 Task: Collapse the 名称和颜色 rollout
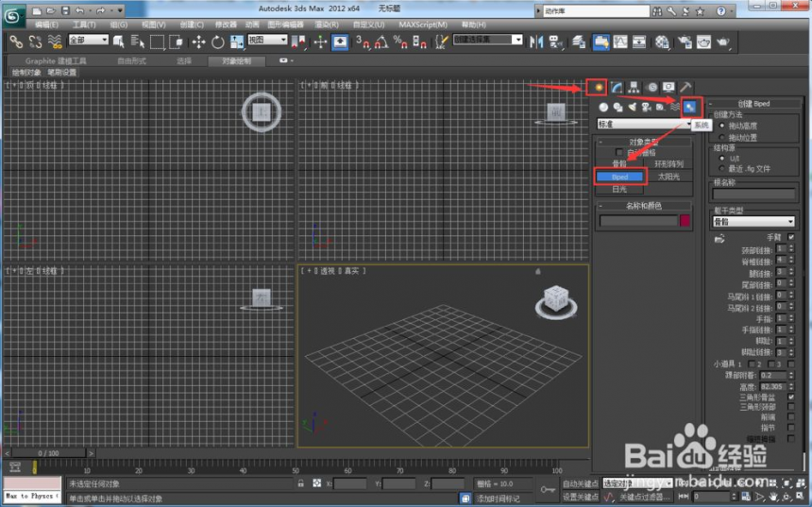tap(644, 206)
